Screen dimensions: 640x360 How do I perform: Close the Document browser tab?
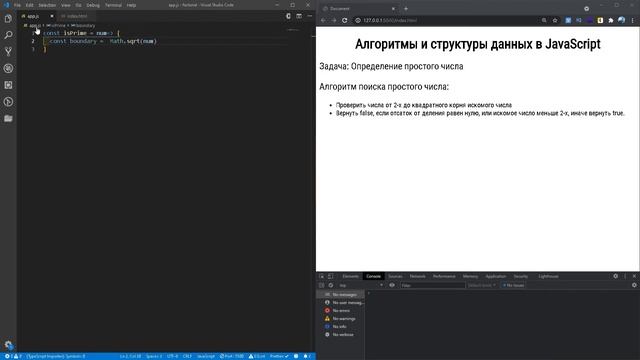tap(393, 9)
